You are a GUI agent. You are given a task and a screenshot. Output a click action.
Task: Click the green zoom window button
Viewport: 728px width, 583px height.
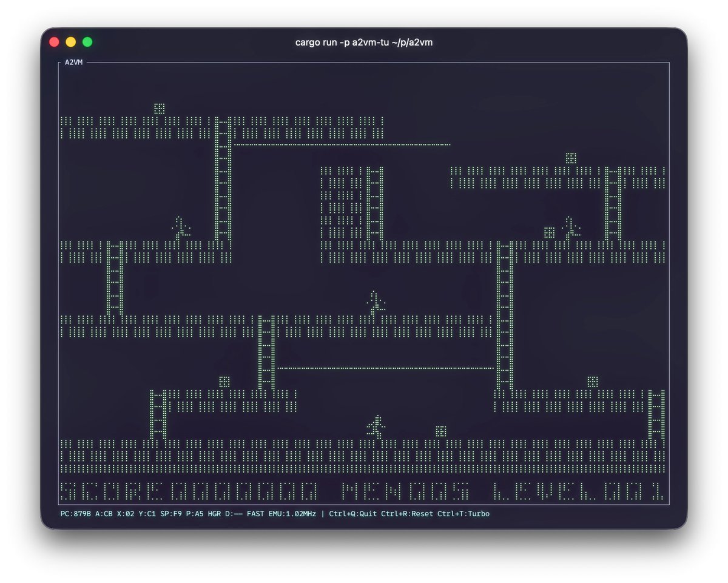click(87, 42)
